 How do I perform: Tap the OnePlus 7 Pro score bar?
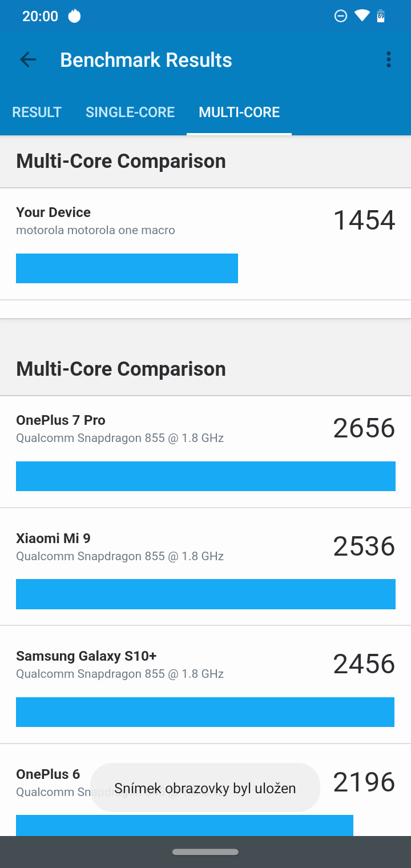click(205, 476)
